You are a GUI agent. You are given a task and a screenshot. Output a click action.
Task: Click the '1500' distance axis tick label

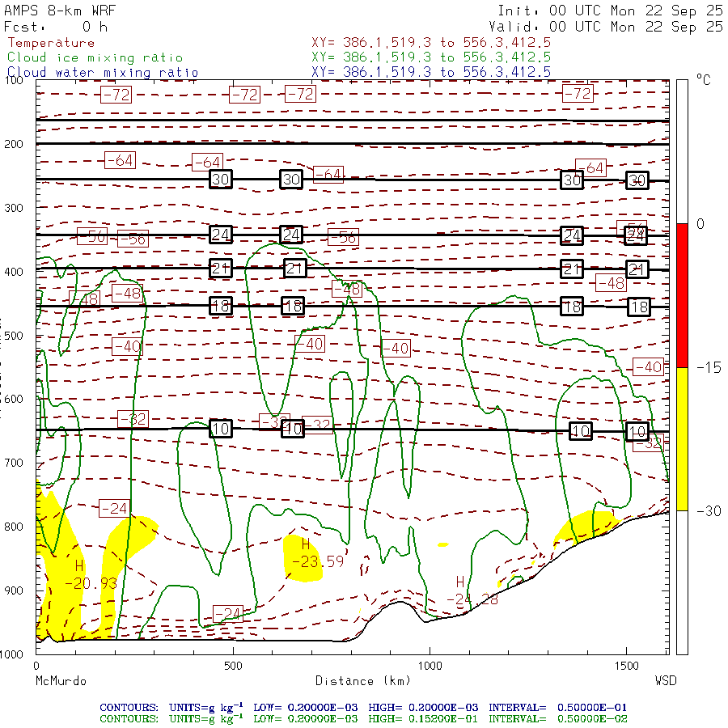pyautogui.click(x=627, y=666)
